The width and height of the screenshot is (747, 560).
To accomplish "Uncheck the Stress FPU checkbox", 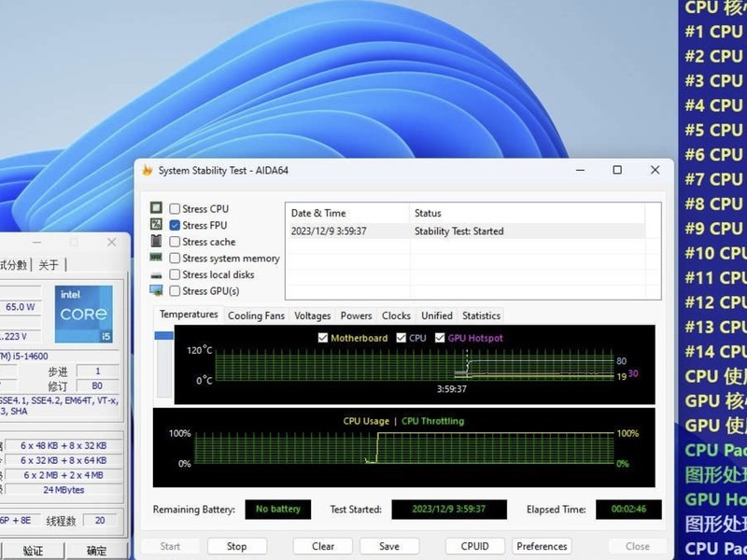I will click(x=175, y=225).
